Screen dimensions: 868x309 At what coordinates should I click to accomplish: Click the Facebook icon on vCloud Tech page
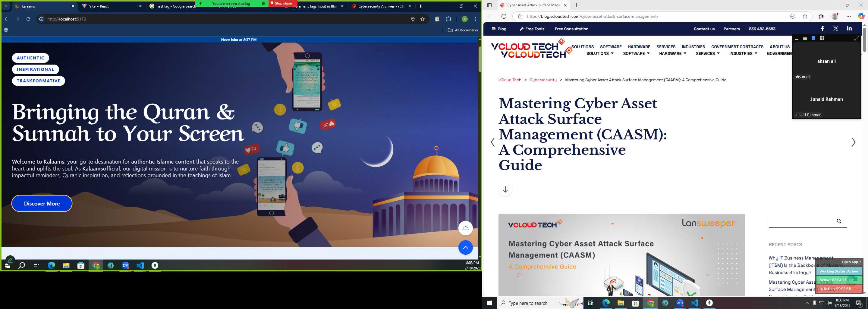[x=822, y=29]
